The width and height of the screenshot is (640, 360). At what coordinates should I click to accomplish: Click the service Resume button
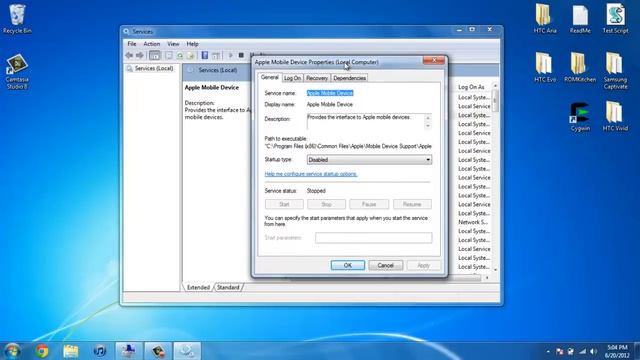pyautogui.click(x=412, y=204)
